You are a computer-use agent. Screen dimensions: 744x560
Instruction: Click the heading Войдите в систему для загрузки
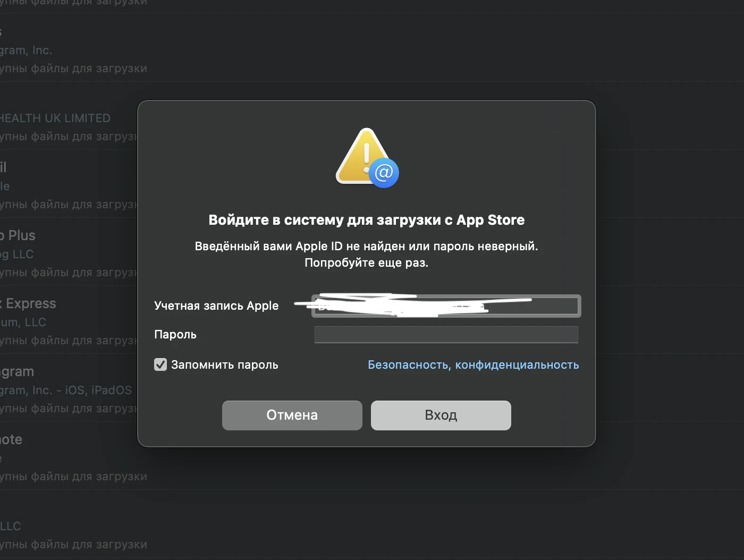point(367,220)
